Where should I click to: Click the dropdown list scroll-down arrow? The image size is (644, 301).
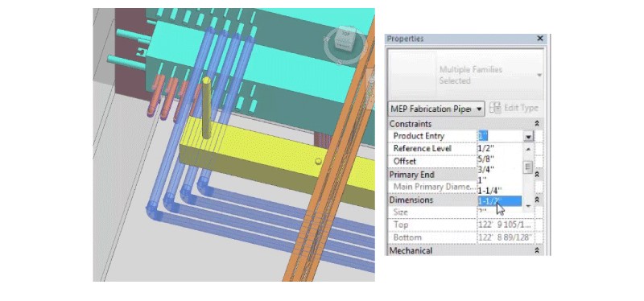point(528,206)
